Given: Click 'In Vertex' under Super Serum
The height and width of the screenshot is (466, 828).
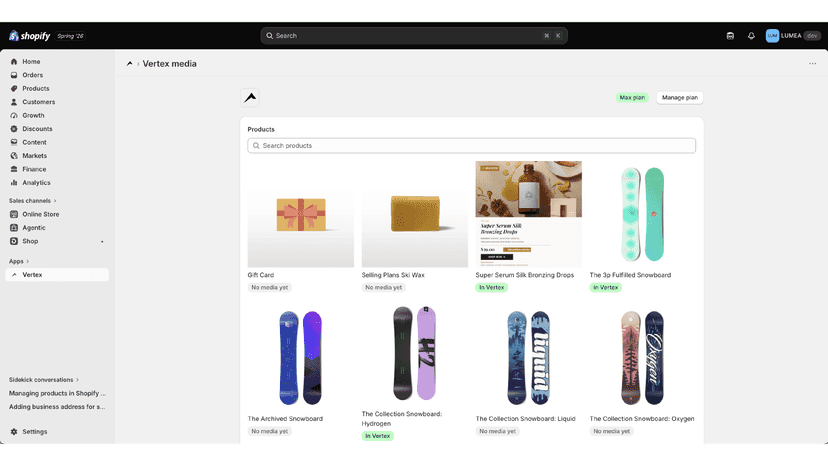Looking at the screenshot, I should 492,287.
